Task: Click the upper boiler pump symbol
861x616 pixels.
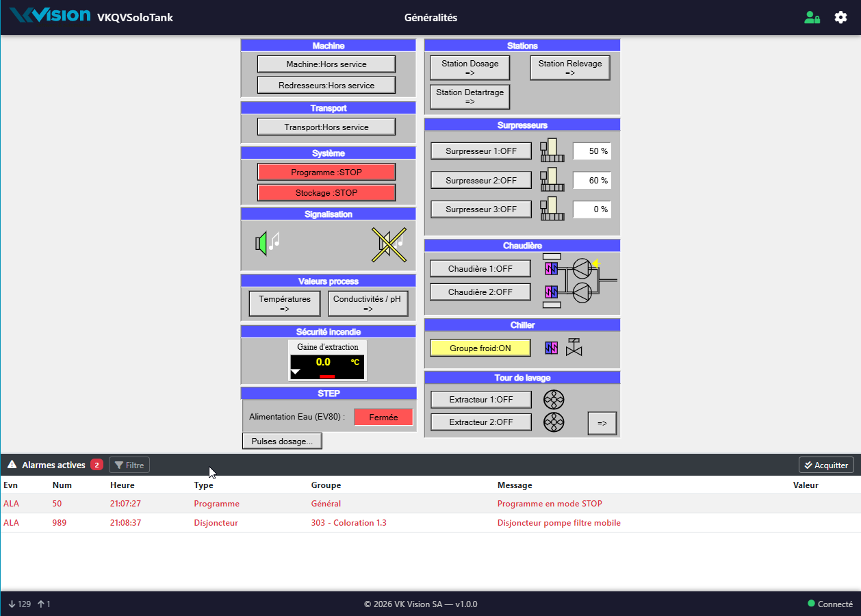Action: point(582,268)
